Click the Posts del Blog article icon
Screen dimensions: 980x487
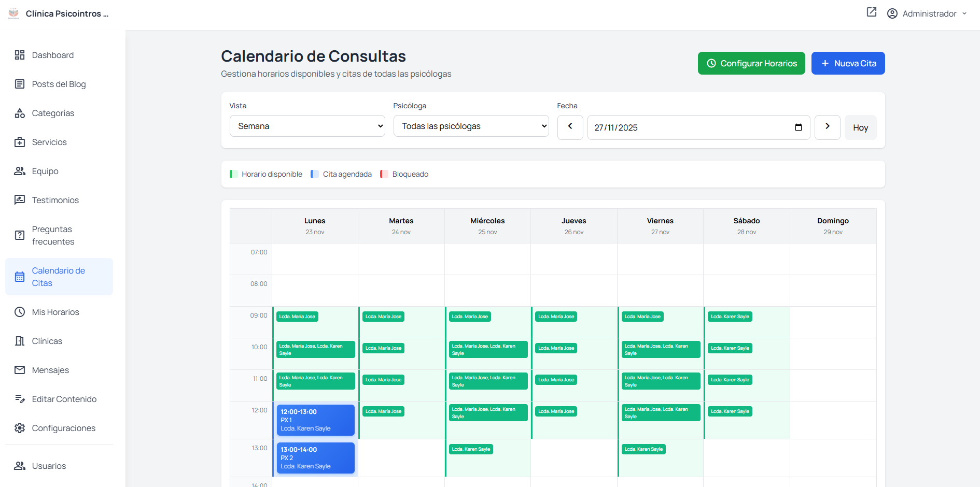coord(20,84)
